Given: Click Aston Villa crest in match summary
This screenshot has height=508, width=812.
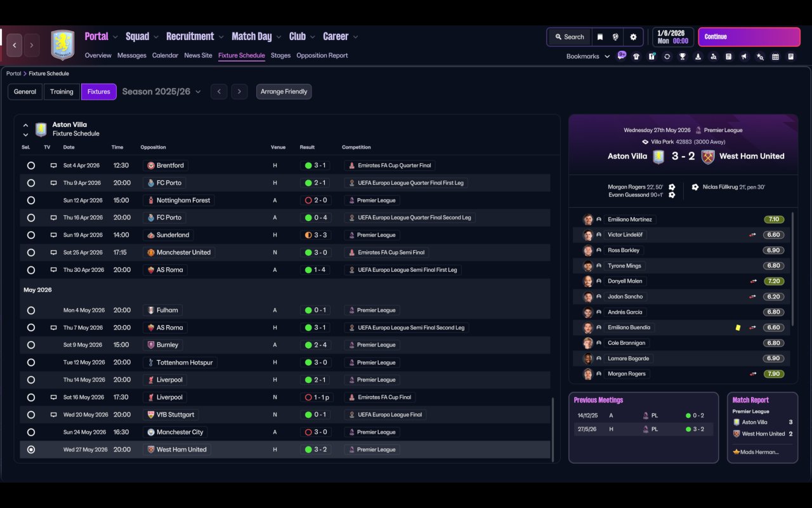Looking at the screenshot, I should [659, 156].
